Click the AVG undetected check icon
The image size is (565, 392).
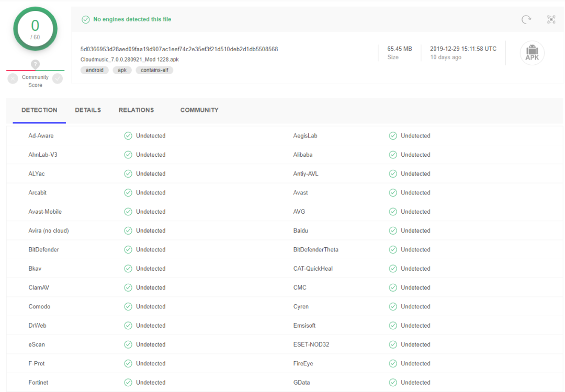pos(393,212)
